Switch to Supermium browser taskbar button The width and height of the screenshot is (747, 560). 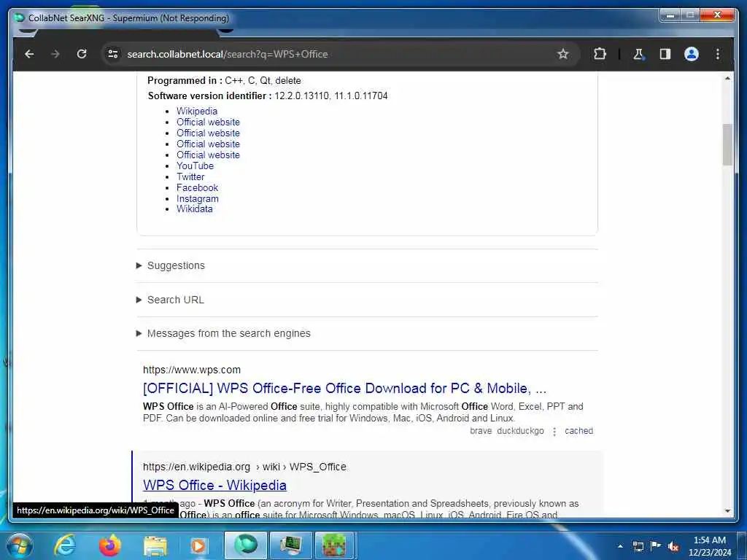pyautogui.click(x=246, y=545)
